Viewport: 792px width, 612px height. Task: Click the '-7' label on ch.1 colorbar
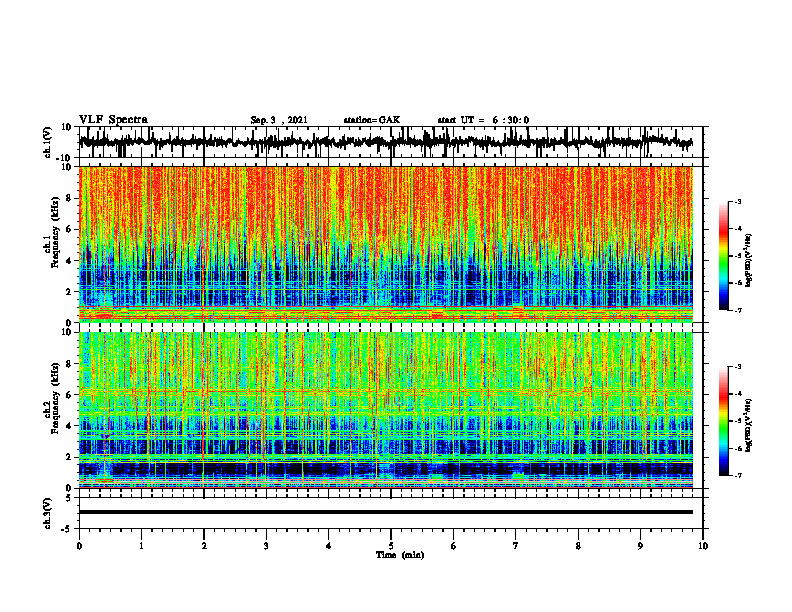pyautogui.click(x=738, y=310)
